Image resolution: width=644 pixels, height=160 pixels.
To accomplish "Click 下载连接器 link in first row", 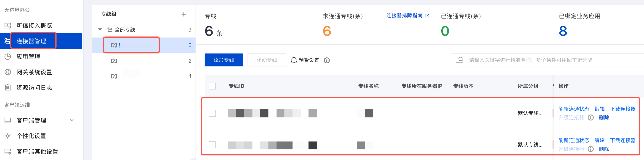I will point(622,109).
